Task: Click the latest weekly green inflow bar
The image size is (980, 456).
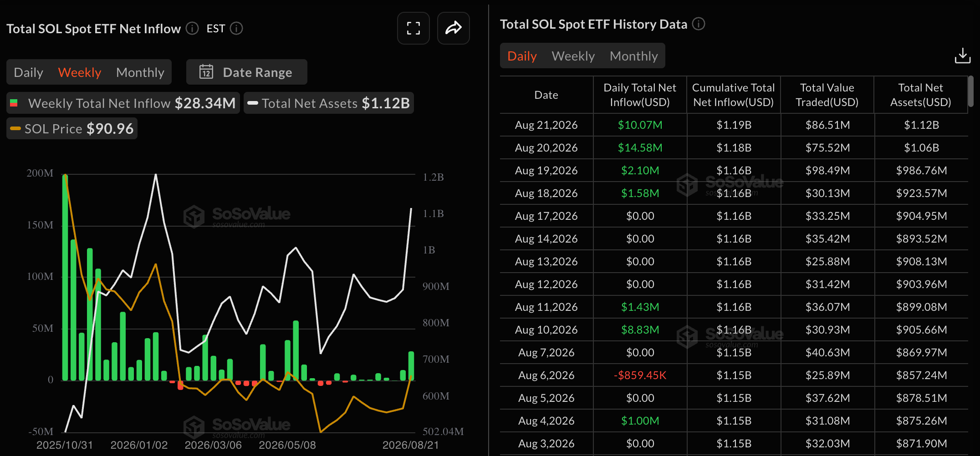Action: pos(411,365)
